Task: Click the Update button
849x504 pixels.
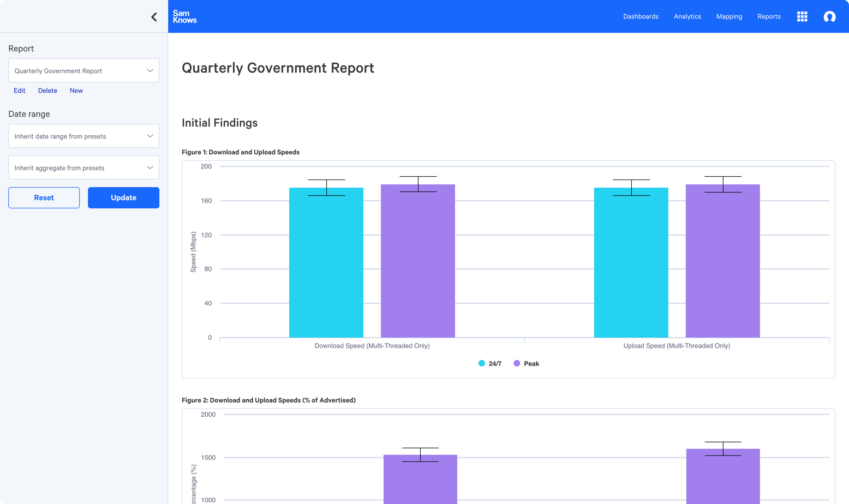Action: (123, 197)
